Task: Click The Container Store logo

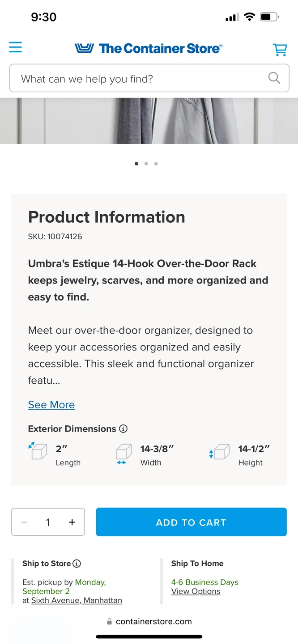Action: (149, 48)
